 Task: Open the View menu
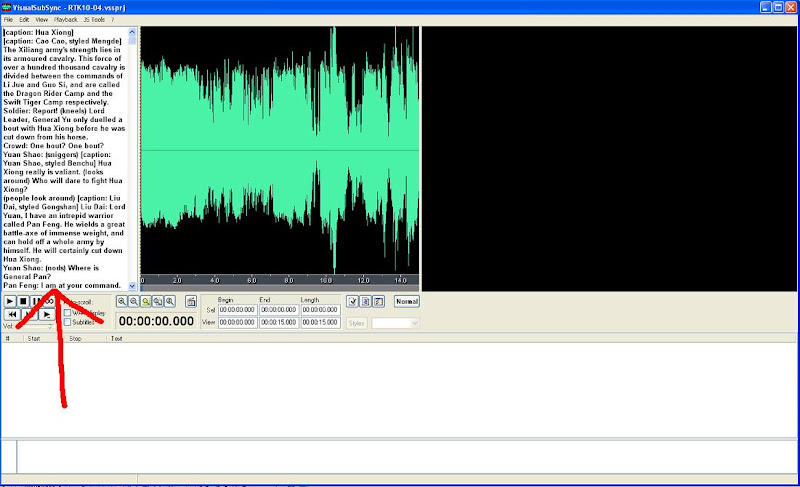click(x=41, y=20)
